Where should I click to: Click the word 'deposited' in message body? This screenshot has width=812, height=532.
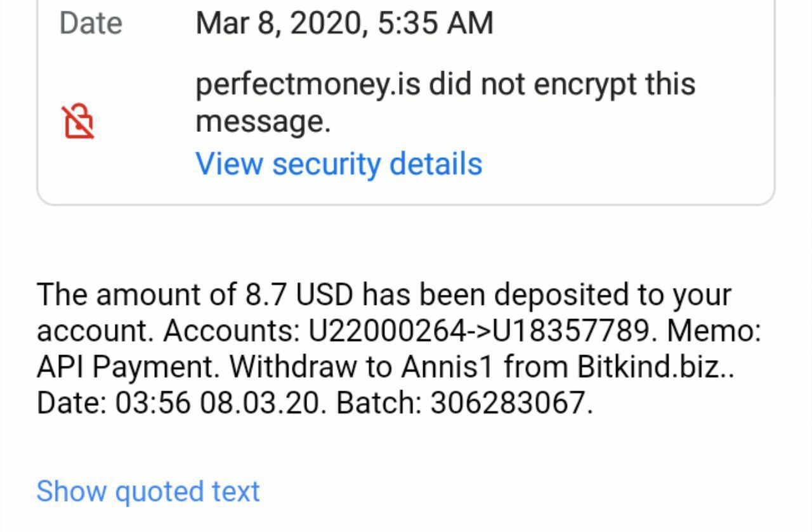(558, 294)
